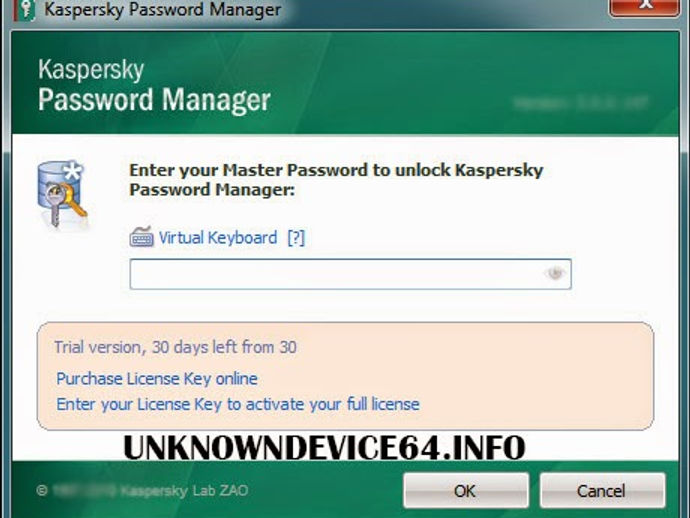Open Enter your License Key to activate link
The height and width of the screenshot is (518, 690).
[x=238, y=404]
